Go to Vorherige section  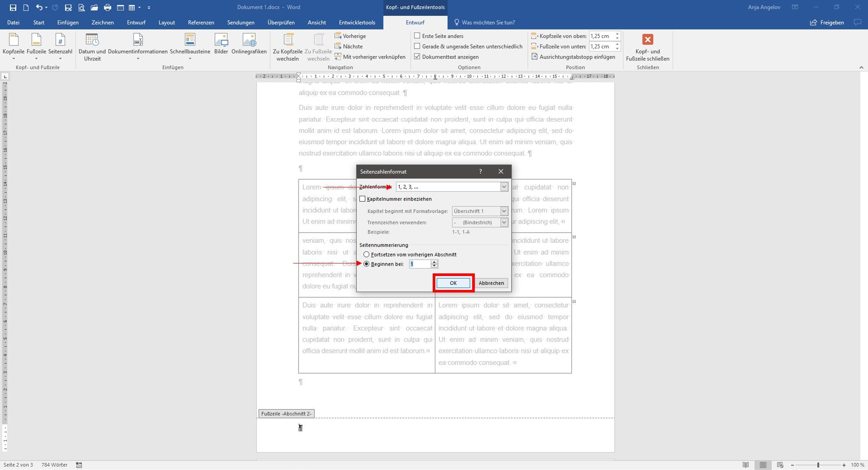tap(350, 36)
